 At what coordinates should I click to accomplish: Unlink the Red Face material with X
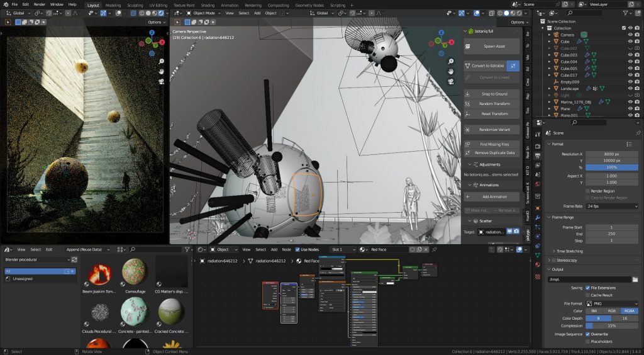coord(426,249)
